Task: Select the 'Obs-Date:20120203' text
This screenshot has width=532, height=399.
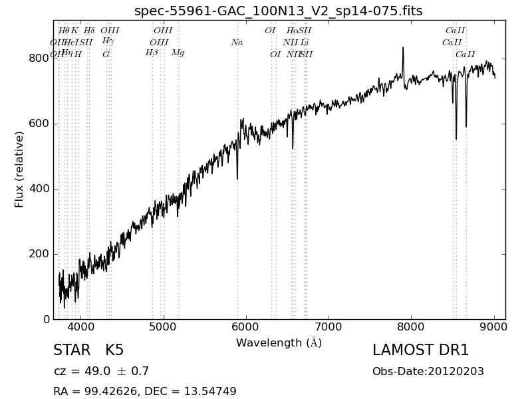Action: (428, 372)
